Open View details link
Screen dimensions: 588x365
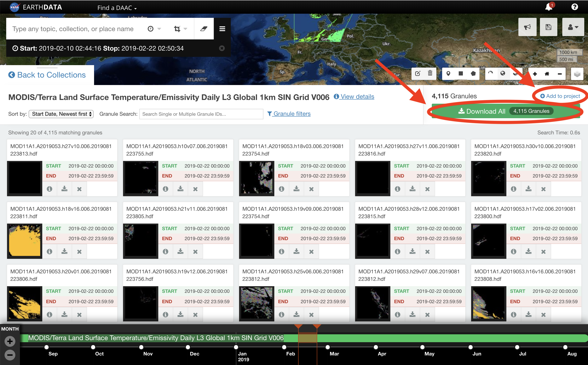[x=354, y=97]
